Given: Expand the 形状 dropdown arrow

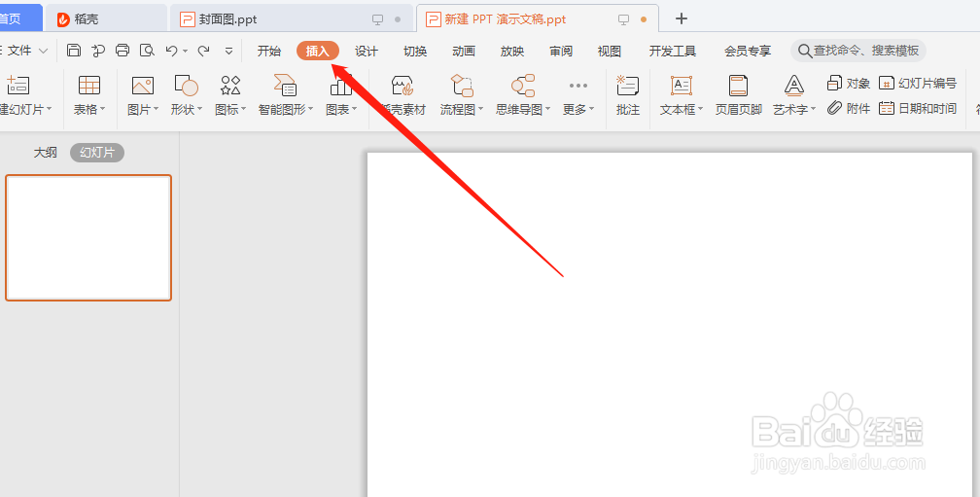Looking at the screenshot, I should pyautogui.click(x=199, y=109).
